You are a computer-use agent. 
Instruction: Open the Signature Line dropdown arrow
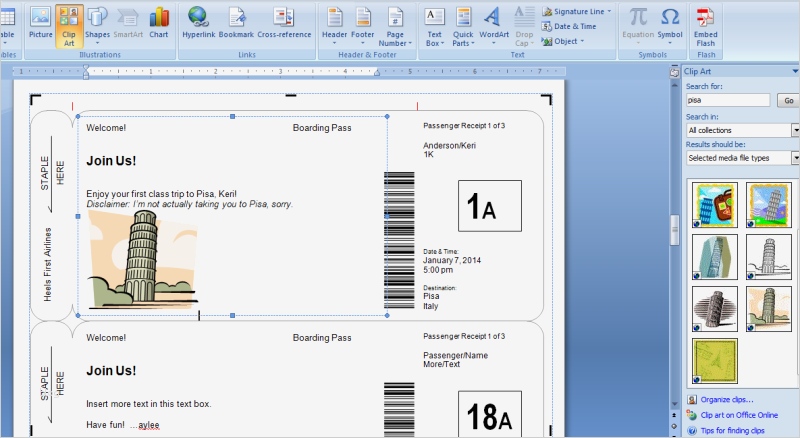point(609,11)
